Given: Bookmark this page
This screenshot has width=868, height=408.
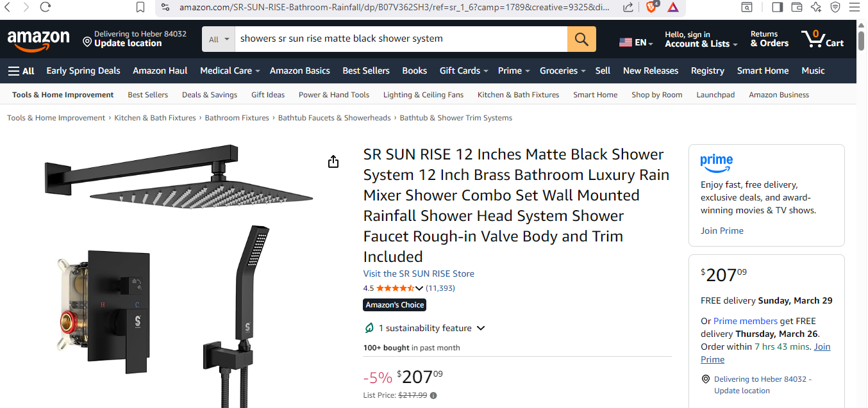Looking at the screenshot, I should coord(140,7).
